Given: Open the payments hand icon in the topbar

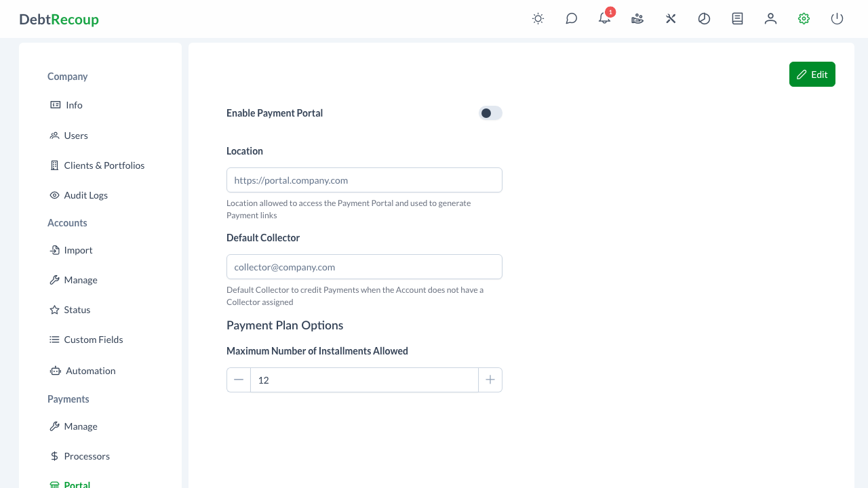Looking at the screenshot, I should 637,18.
